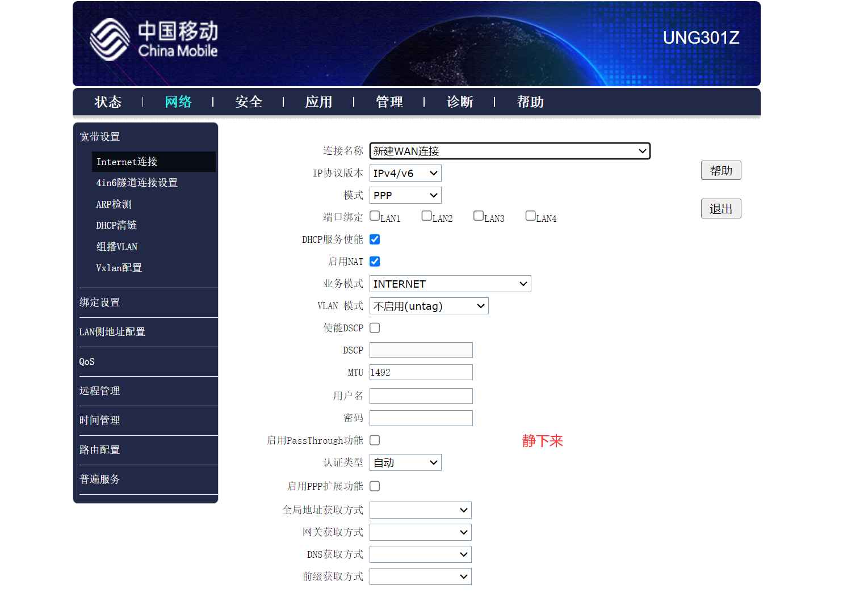The image size is (868, 602).
Task: Click the China Mobile logo
Action: pyautogui.click(x=154, y=39)
